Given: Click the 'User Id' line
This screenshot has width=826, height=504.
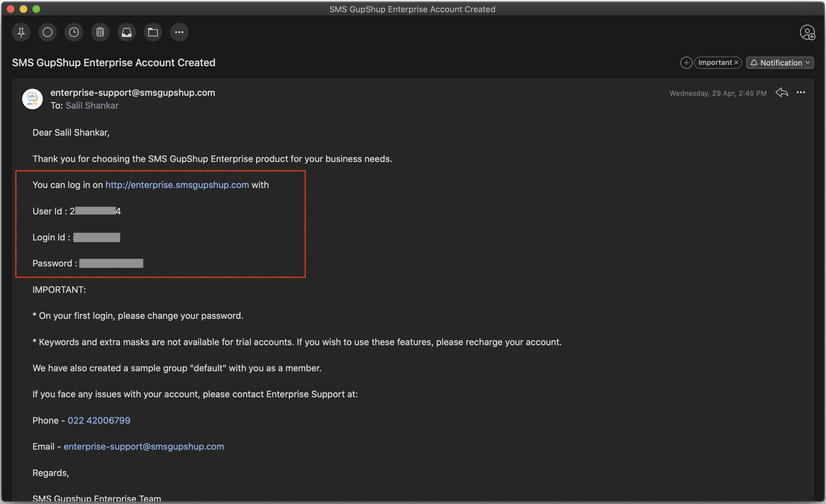Looking at the screenshot, I should click(x=77, y=211).
